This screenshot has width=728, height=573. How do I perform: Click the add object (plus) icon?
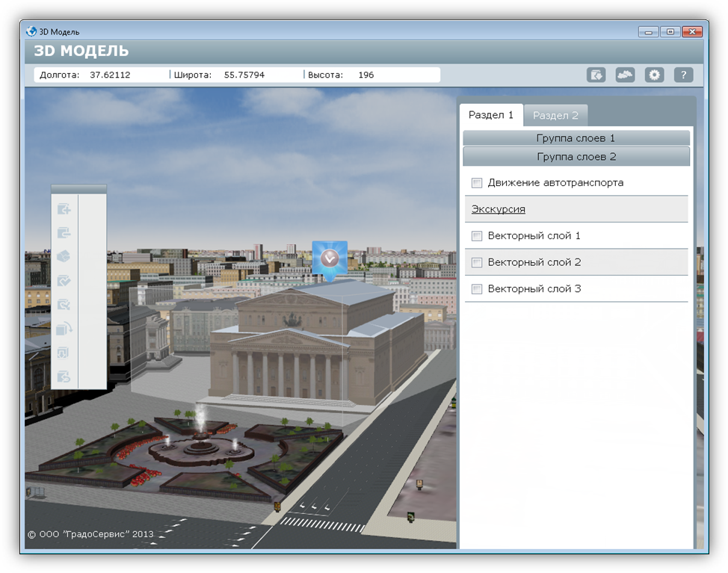click(x=64, y=210)
